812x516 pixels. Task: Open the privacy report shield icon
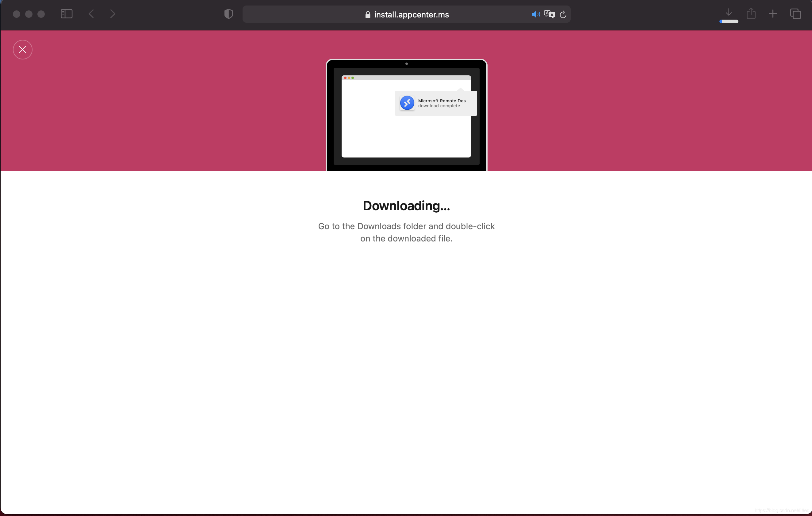[229, 14]
